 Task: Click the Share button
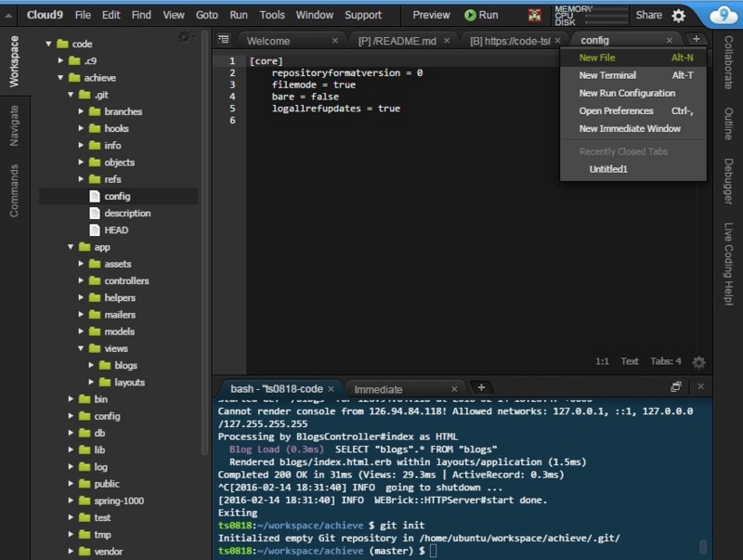click(x=648, y=15)
